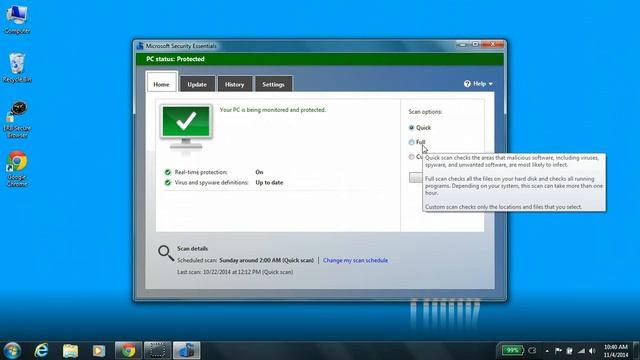
Task: Click the 'Up to date' definitions status
Action: coord(269,182)
